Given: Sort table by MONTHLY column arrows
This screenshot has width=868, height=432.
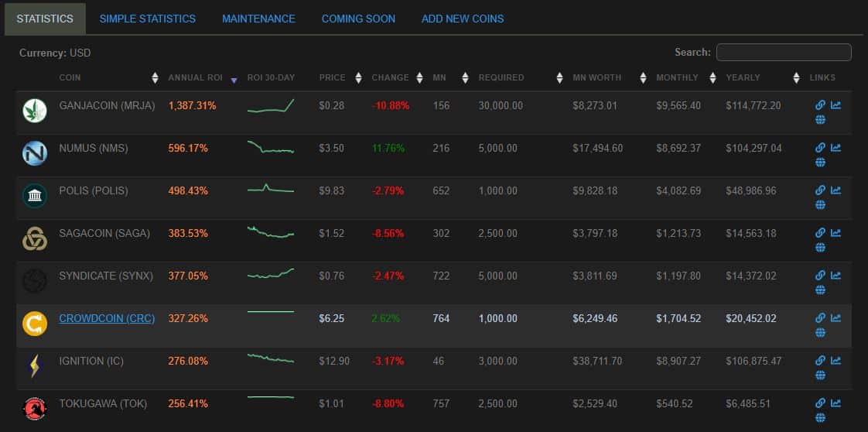Looking at the screenshot, I should tap(713, 78).
